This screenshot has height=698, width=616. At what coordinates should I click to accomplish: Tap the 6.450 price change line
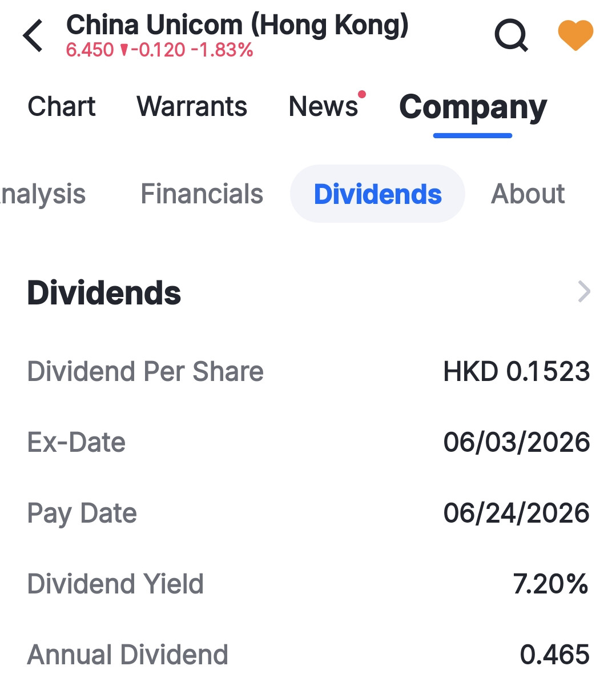click(x=160, y=50)
